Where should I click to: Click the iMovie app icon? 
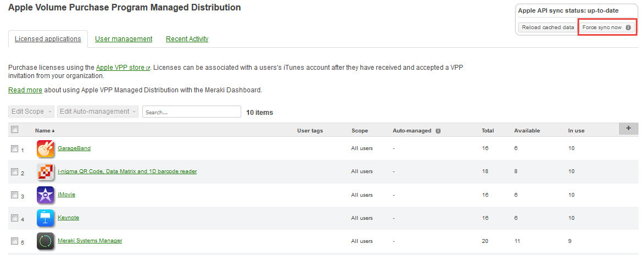(x=45, y=195)
